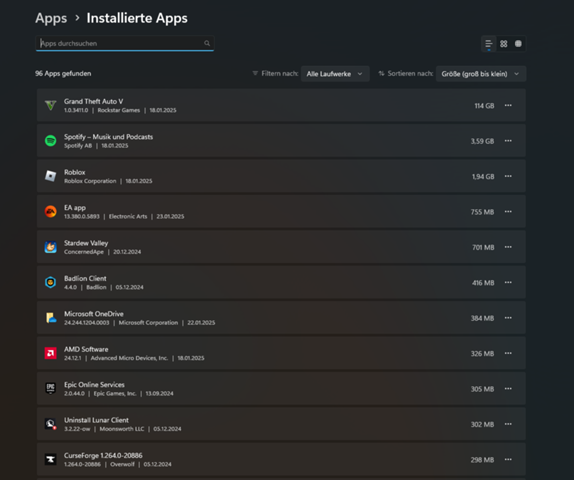Click the 701 MB size value
The image size is (574, 480).
pyautogui.click(x=483, y=248)
